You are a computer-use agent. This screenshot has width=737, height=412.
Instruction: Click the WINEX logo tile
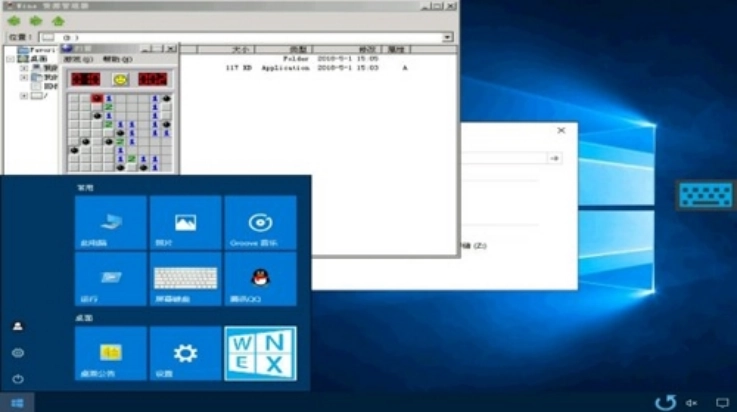pos(260,353)
